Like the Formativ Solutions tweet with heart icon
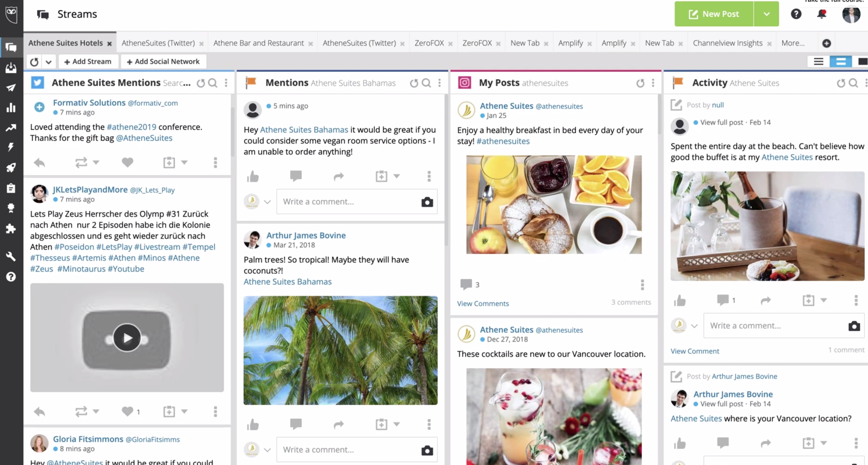868x465 pixels. click(128, 162)
